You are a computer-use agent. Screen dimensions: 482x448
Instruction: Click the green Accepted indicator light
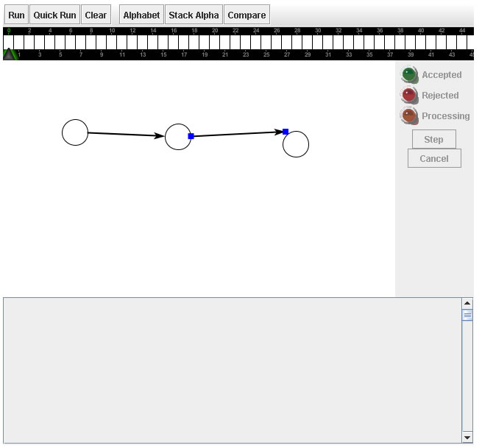coord(410,75)
